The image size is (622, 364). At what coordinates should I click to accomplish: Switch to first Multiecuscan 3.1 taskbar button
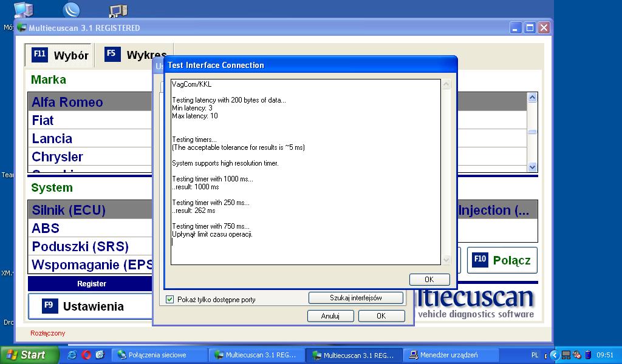(x=257, y=355)
